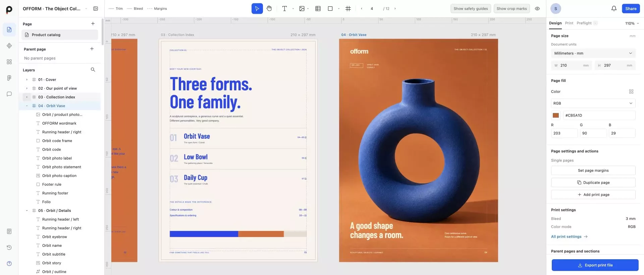This screenshot has height=275, width=644.
Task: Toggle preview visibility eye icon
Action: point(537,9)
